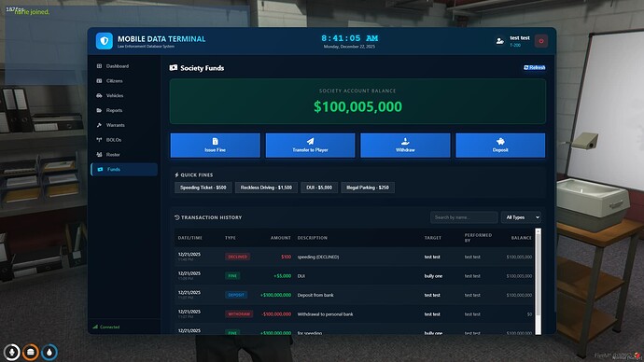
Task: Click the Withdraw button
Action: tap(405, 146)
